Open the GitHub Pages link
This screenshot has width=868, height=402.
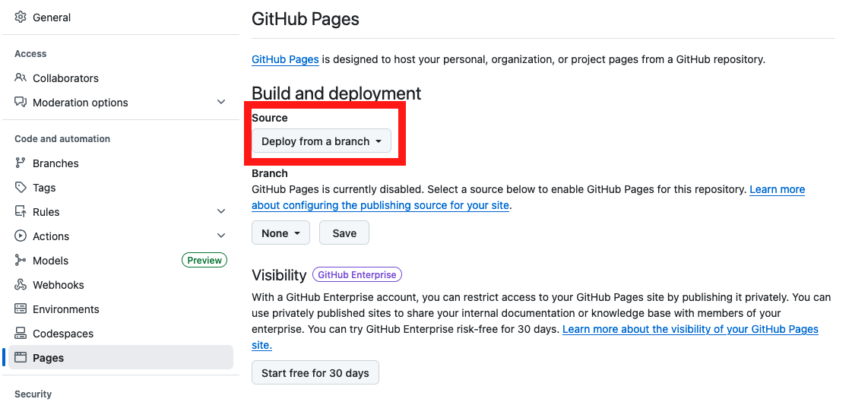coord(285,59)
